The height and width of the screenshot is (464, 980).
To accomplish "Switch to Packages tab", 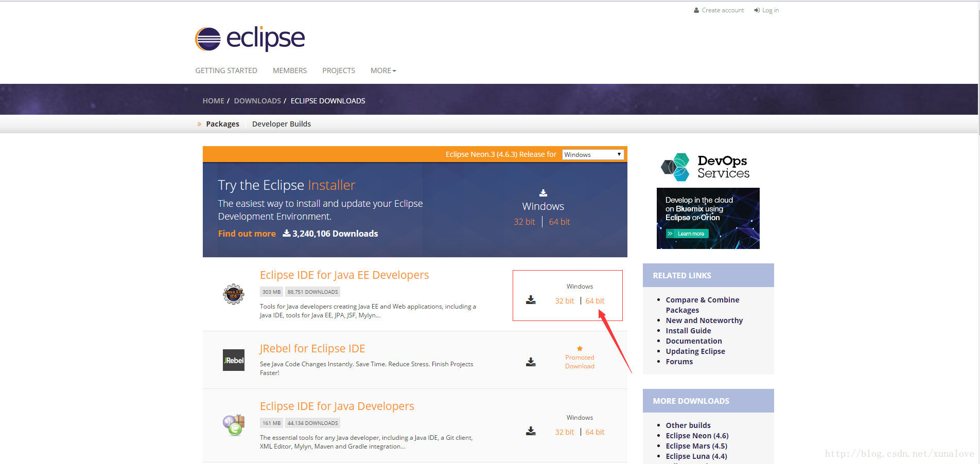I will click(x=223, y=124).
